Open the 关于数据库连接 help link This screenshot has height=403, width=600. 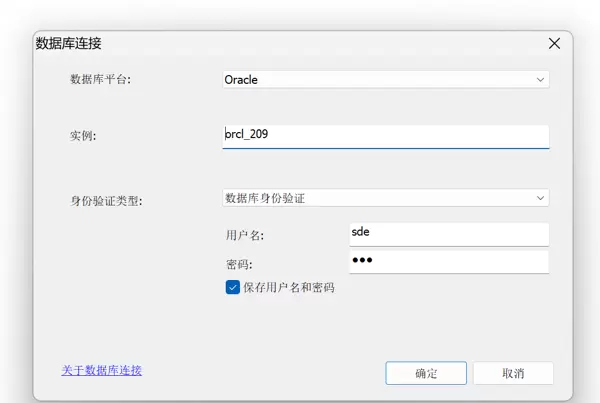(102, 370)
